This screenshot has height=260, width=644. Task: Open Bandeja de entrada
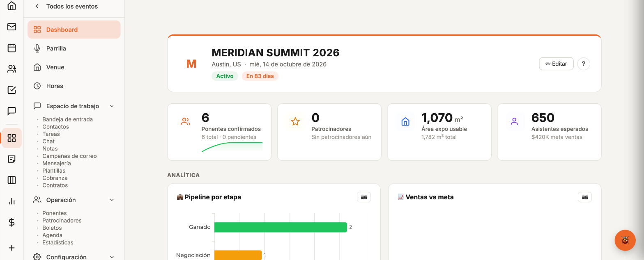click(x=67, y=119)
